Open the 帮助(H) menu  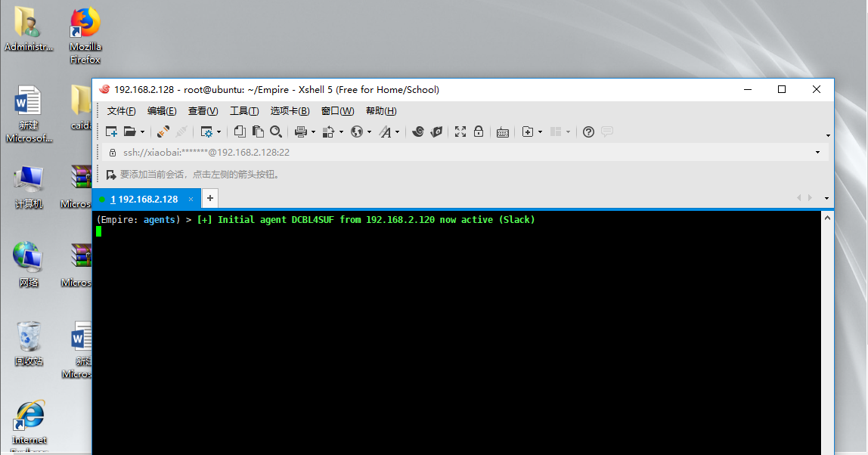click(381, 110)
